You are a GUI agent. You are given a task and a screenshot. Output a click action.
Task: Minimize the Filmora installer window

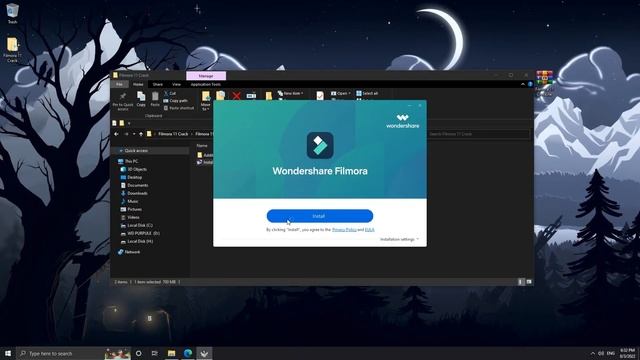410,106
